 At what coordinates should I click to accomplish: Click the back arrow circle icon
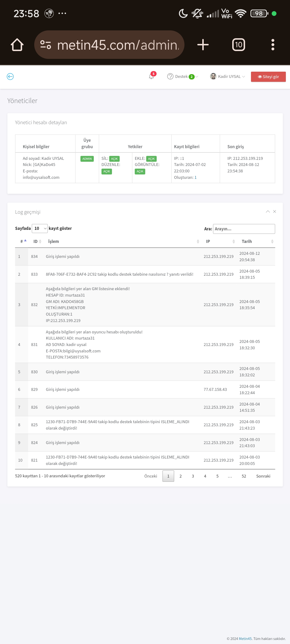[x=10, y=76]
